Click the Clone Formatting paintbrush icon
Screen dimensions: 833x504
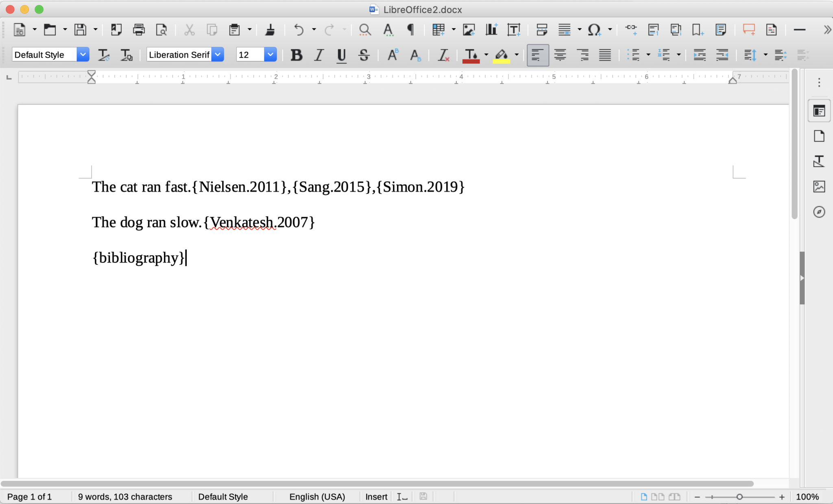pyautogui.click(x=270, y=30)
